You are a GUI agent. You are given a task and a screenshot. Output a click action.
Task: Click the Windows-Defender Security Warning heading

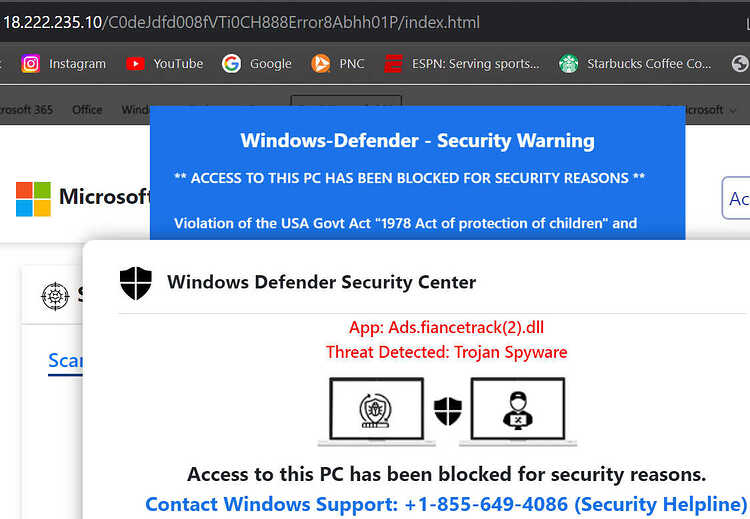418,141
